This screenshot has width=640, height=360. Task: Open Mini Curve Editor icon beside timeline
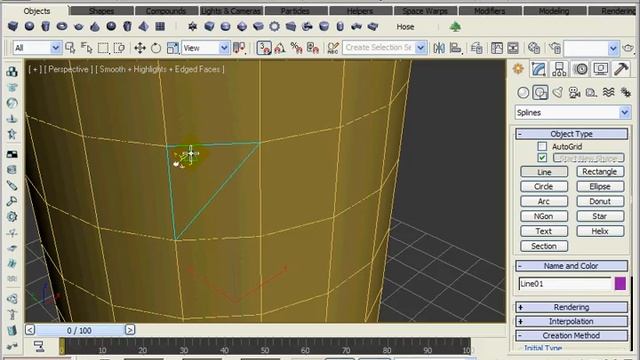pyautogui.click(x=39, y=346)
